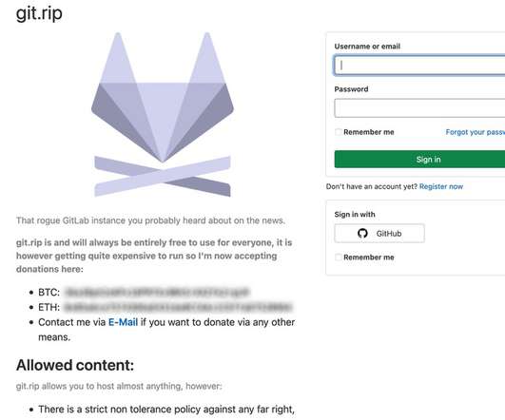This screenshot has width=505, height=420.
Task: Click the git.rip page title
Action: tap(39, 13)
